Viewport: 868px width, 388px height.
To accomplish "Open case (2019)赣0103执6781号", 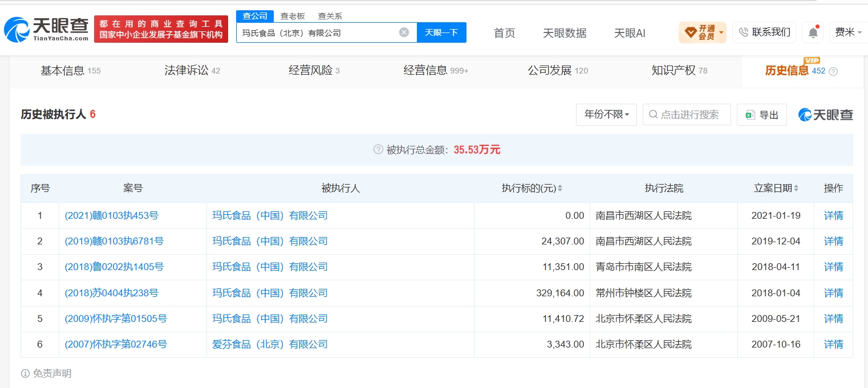I will coord(114,241).
